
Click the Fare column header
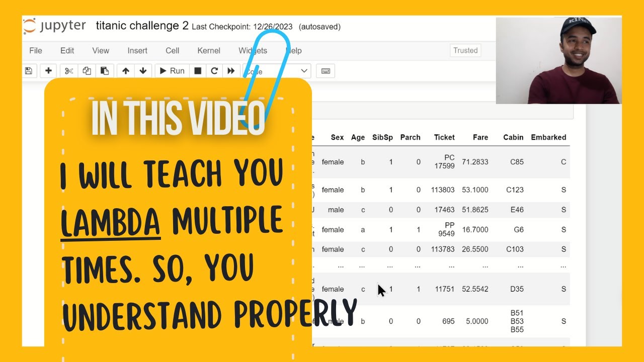[480, 137]
